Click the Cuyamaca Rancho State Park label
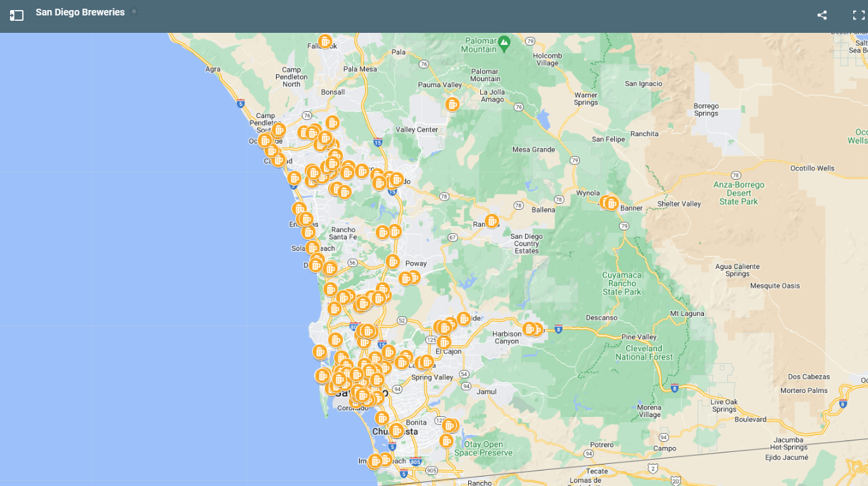Screen dimensions: 868x486 point(622,284)
